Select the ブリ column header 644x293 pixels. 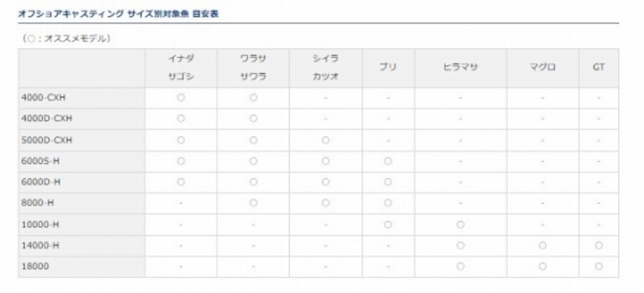click(388, 67)
